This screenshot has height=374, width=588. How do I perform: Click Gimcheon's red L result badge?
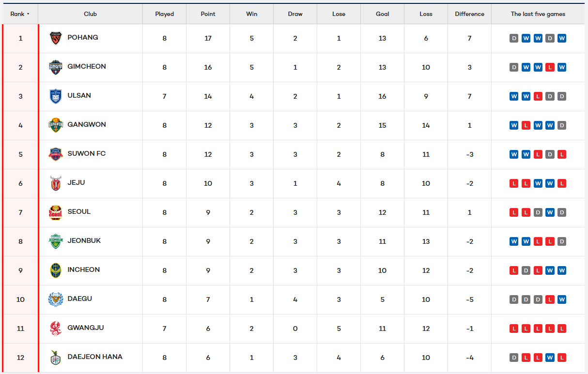[x=550, y=67]
